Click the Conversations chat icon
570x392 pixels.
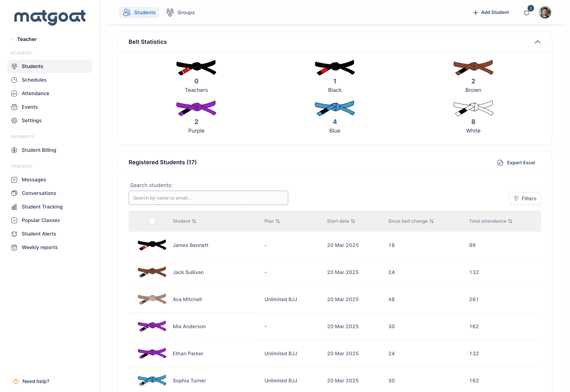pyautogui.click(x=14, y=193)
